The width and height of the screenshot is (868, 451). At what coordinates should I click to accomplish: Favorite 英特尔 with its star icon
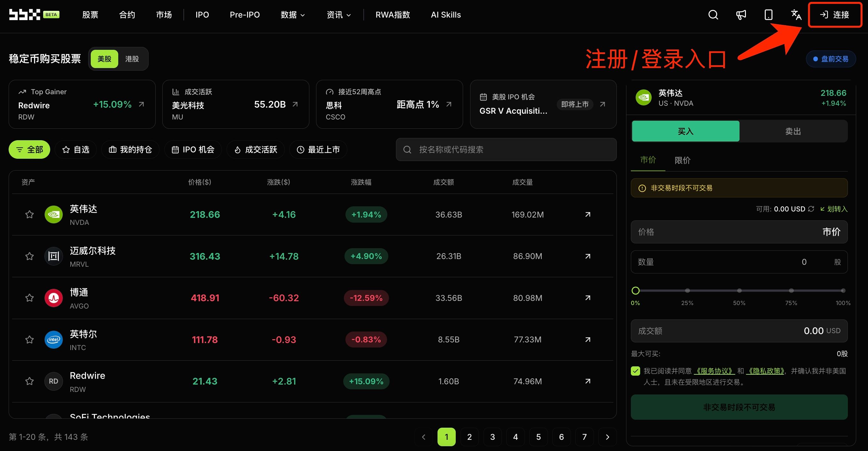coord(30,340)
